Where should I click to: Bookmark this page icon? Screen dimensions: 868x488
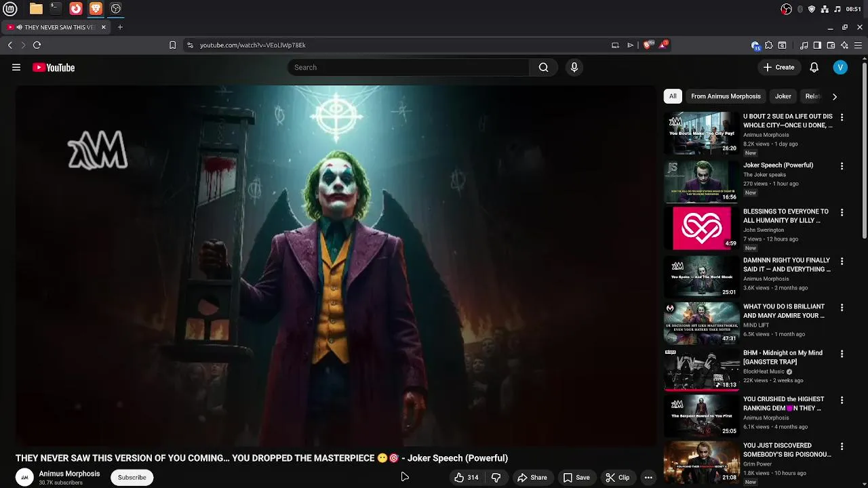click(x=172, y=45)
